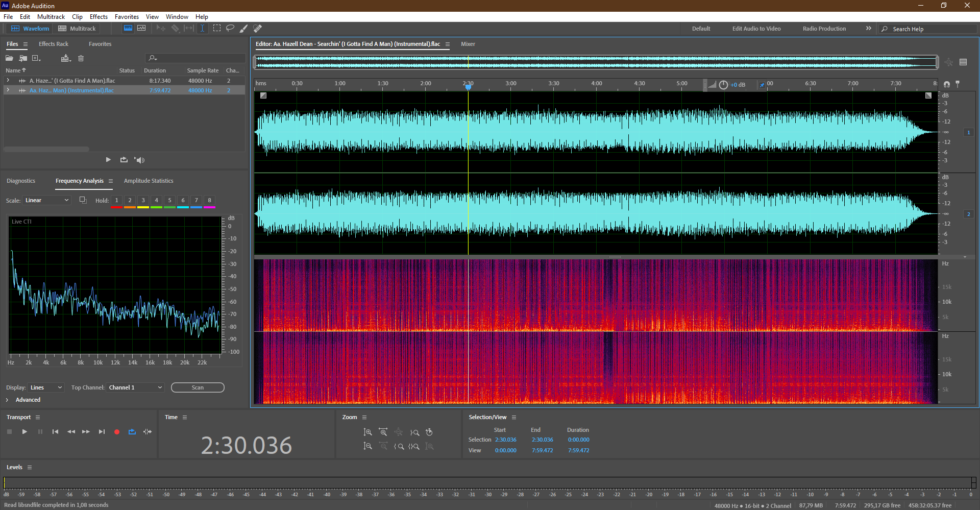Click the trash icon to close selected files
This screenshot has height=510, width=980.
(x=81, y=58)
